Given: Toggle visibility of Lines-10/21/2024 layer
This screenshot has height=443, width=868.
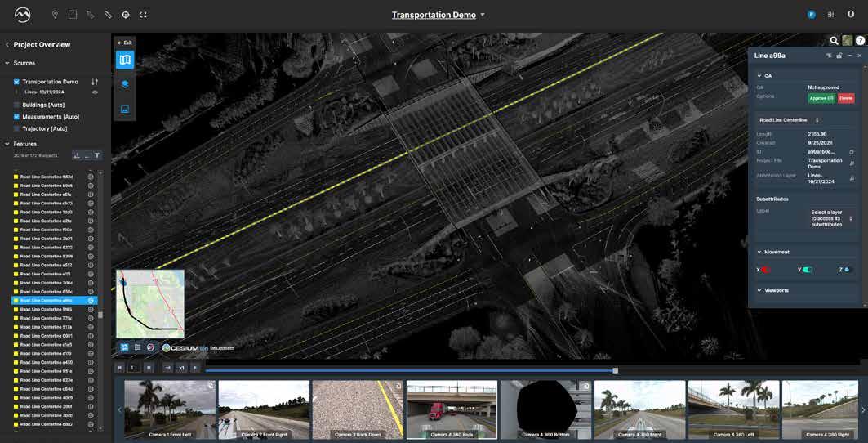Looking at the screenshot, I should pyautogui.click(x=95, y=92).
